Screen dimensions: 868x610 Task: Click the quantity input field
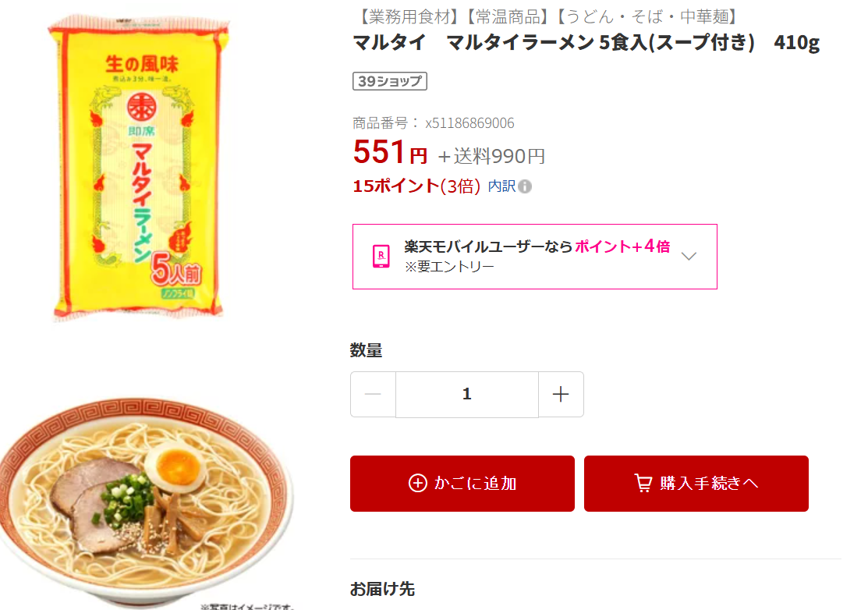pyautogui.click(x=466, y=395)
